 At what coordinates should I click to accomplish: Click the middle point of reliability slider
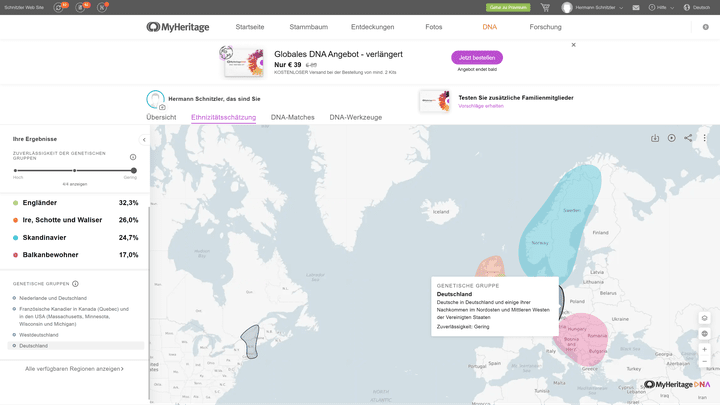[74, 170]
